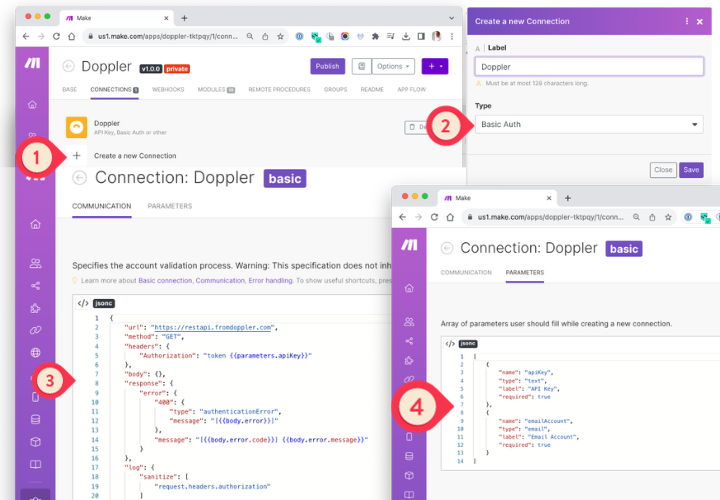Screen dimensions: 720x500
Task: Click the code brackets icon above the Communication jsonc editor
Action: click(83, 303)
